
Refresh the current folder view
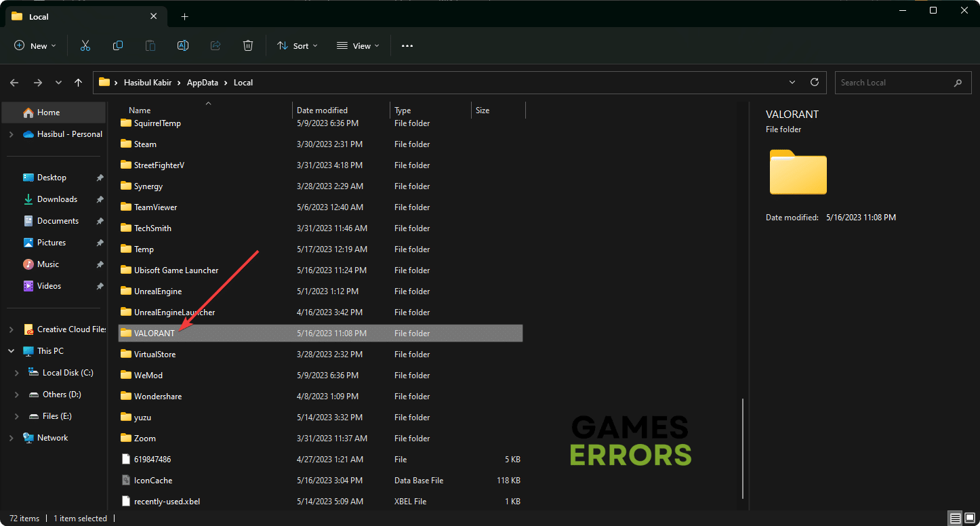pyautogui.click(x=815, y=83)
